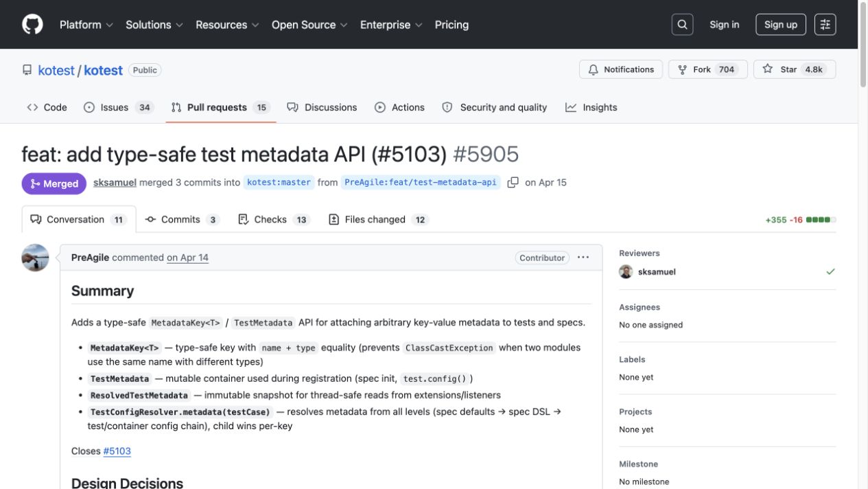Open the Discussions tab
The height and width of the screenshot is (489, 868).
pyautogui.click(x=322, y=107)
